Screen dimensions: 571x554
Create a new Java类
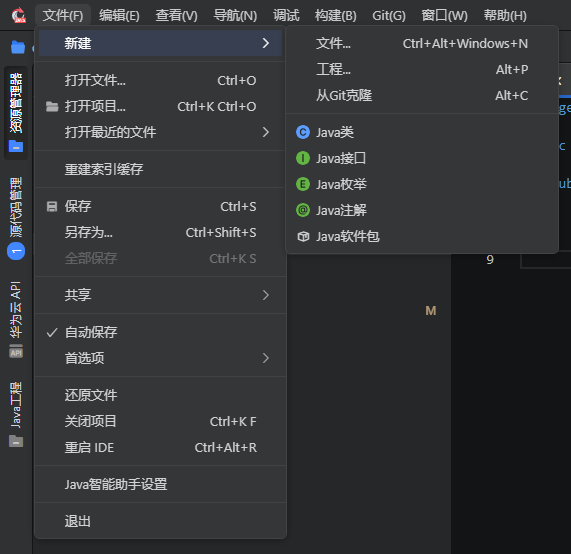[x=422, y=132]
